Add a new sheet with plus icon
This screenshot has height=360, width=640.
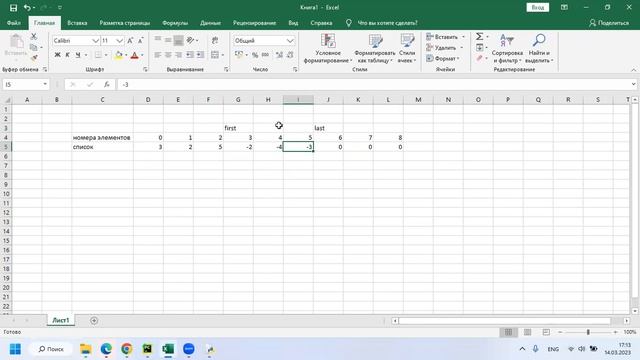click(94, 320)
